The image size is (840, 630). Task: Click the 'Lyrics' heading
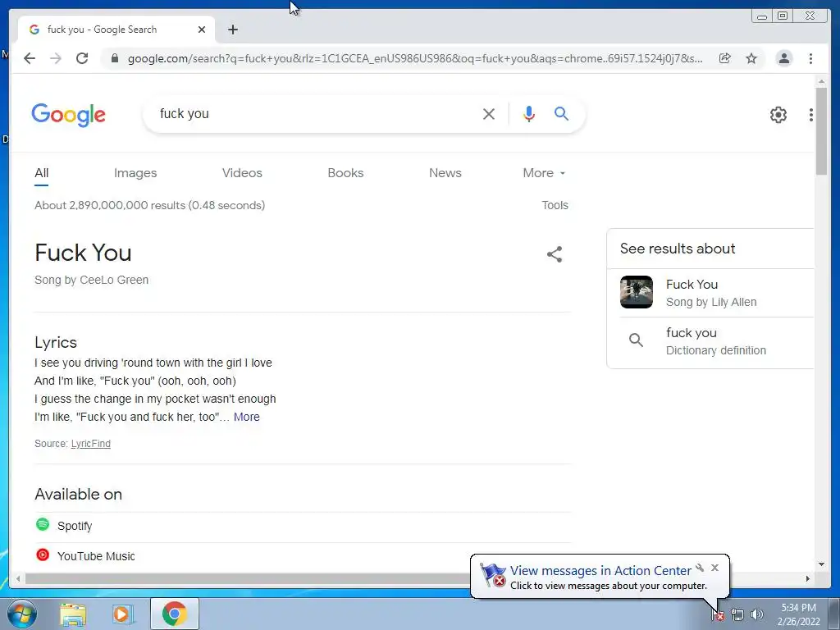pos(56,342)
